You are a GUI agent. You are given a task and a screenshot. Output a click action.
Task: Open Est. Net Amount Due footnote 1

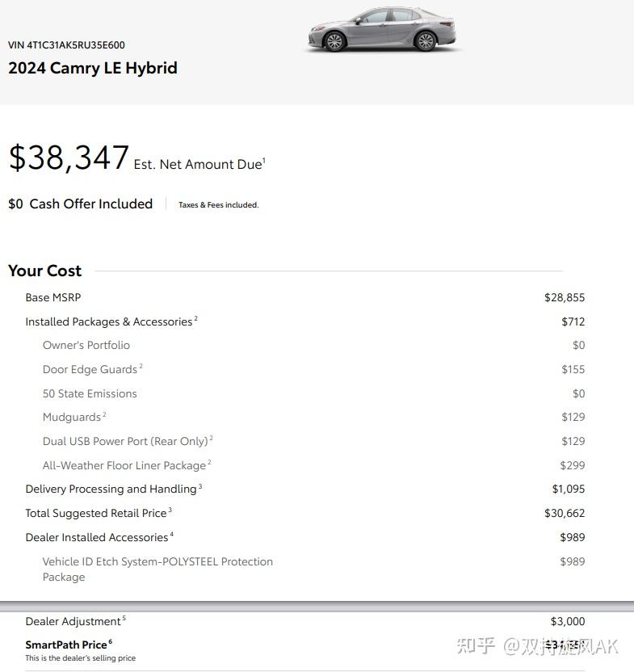coord(264,160)
